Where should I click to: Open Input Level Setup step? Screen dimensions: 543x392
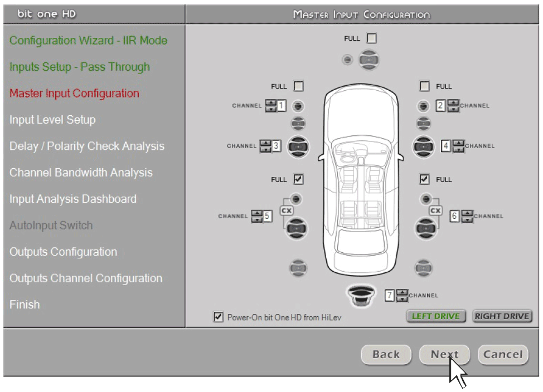52,120
